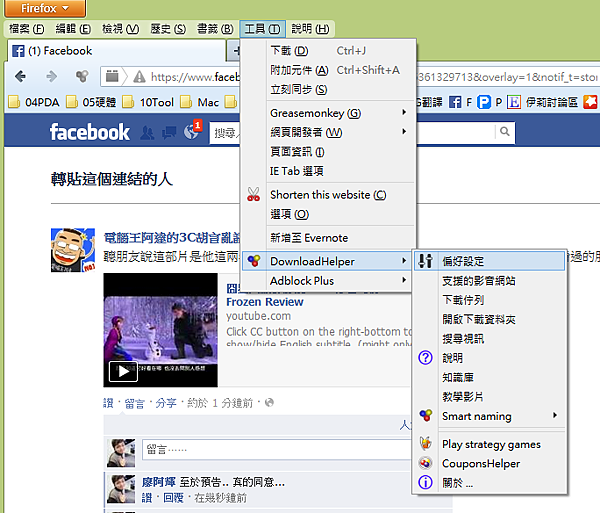Image resolution: width=600 pixels, height=513 pixels.
Task: Click the site identity icon in address bar
Action: pos(112,77)
